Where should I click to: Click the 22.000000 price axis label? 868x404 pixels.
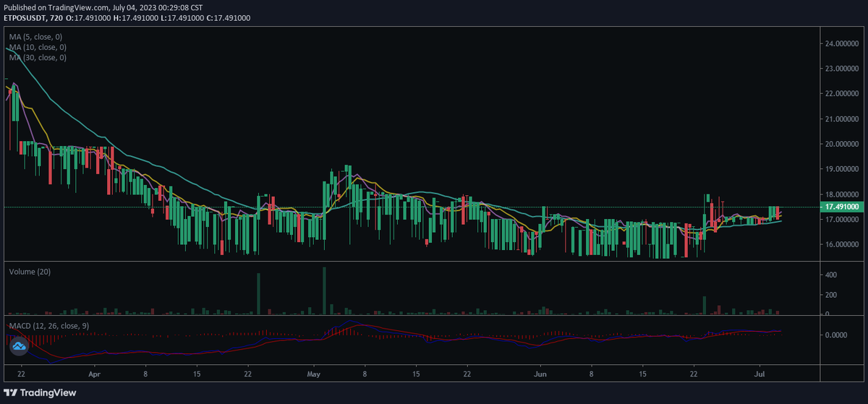pyautogui.click(x=841, y=94)
